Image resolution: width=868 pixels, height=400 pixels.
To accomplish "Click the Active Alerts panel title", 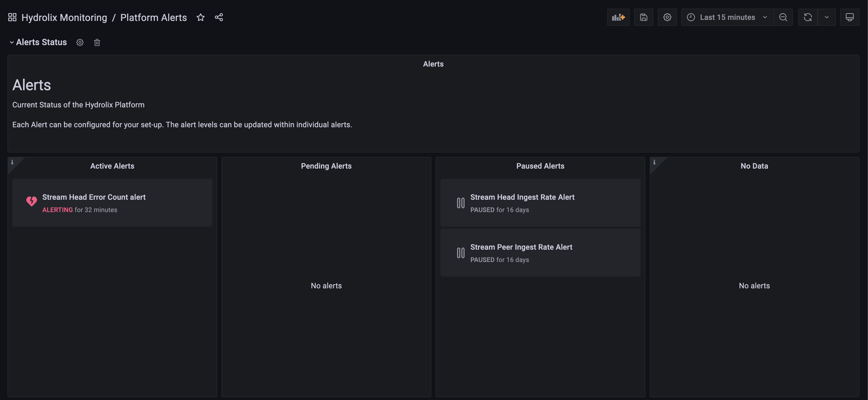I will pos(112,166).
